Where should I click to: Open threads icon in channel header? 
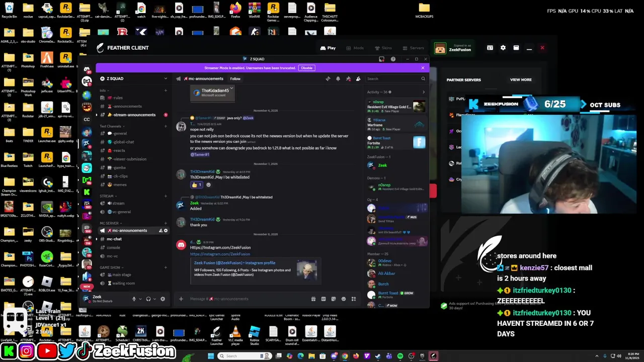coord(328,79)
